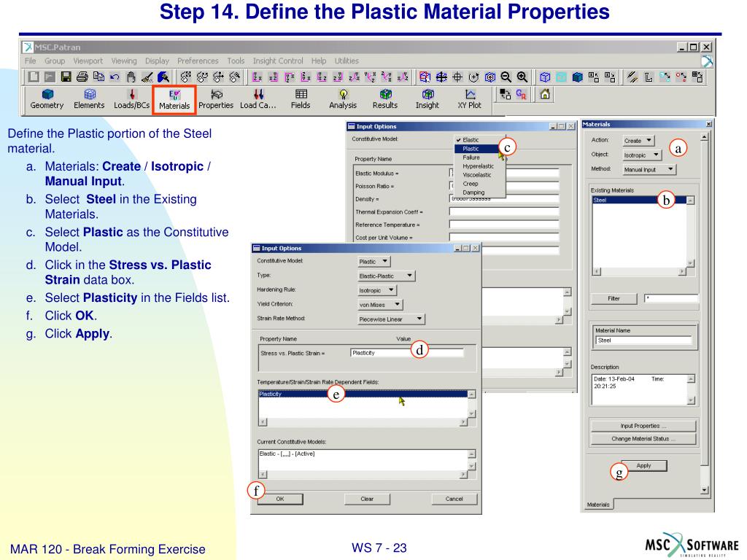This screenshot has width=747, height=560.
Task: Click Change Material Status... button
Action: click(x=643, y=438)
